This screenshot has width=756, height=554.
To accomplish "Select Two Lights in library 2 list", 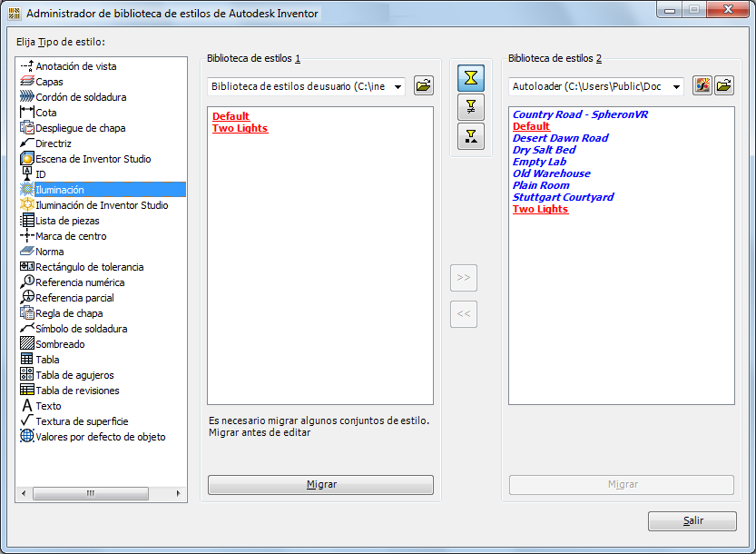I will coord(541,209).
